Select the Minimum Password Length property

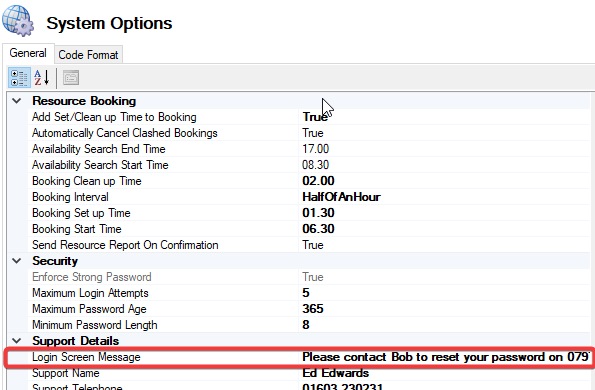pos(94,325)
